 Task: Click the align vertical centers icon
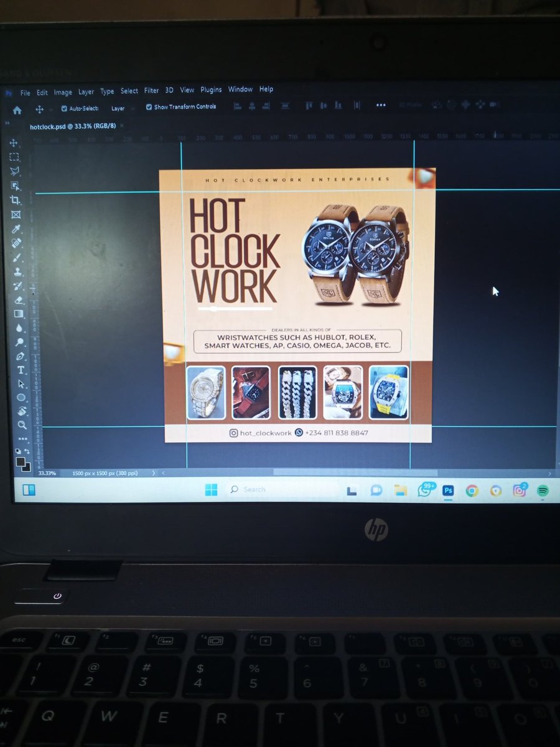coord(323,106)
